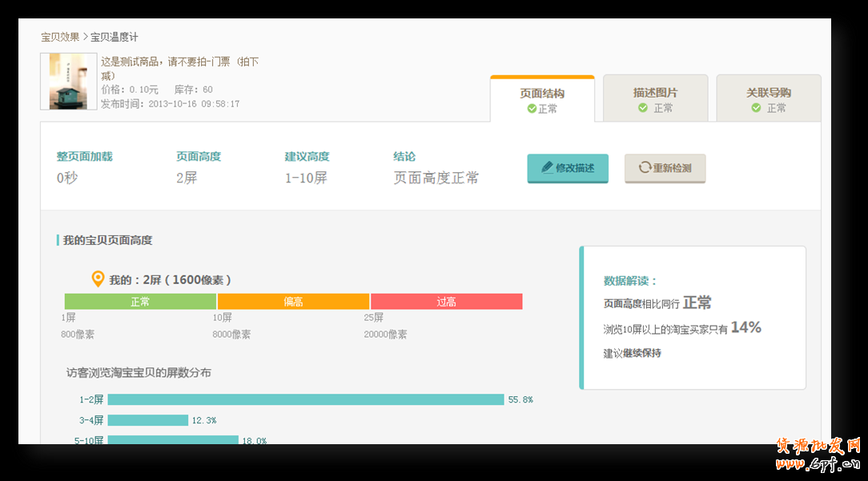The width and height of the screenshot is (868, 481).
Task: Switch to the 关联导购 tab
Action: pyautogui.click(x=769, y=98)
